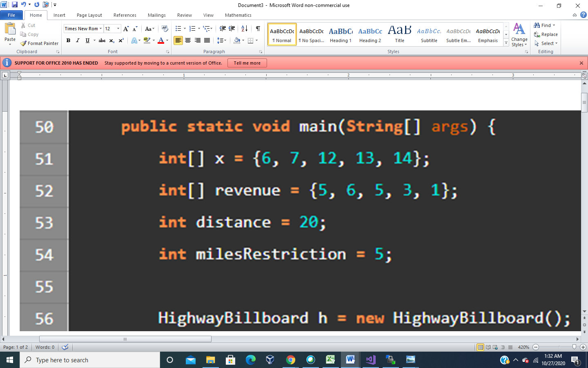
Task: Open the font size dropdown
Action: (x=118, y=29)
